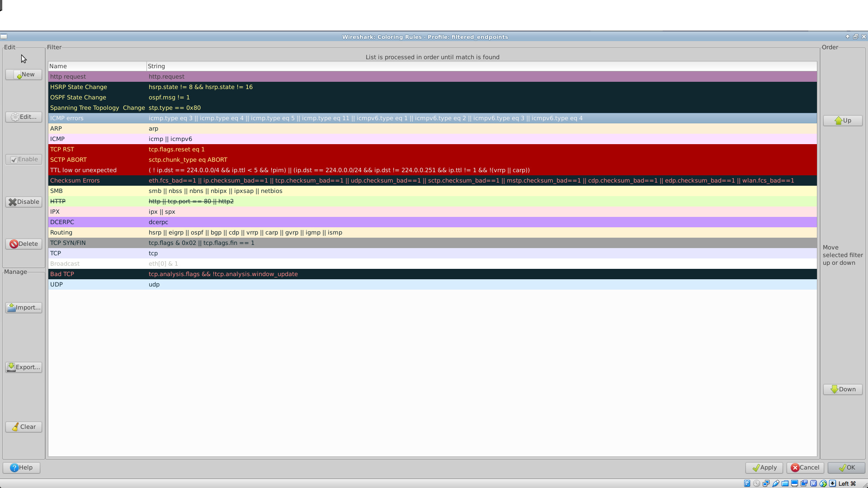868x488 pixels.
Task: Click the USB devices status icon
Action: (x=775, y=483)
